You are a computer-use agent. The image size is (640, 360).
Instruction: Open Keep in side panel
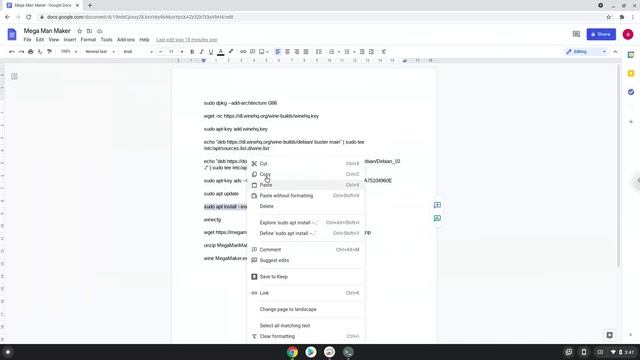tap(631, 73)
